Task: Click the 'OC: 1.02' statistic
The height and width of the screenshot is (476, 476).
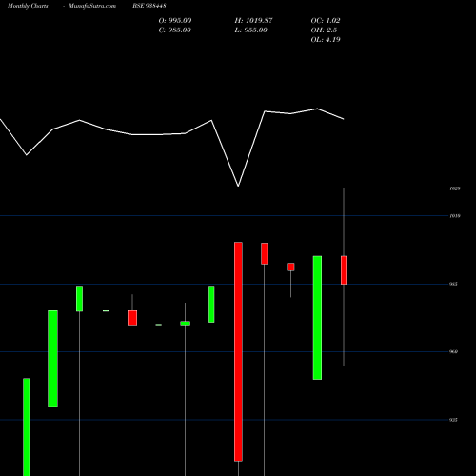Action: click(x=326, y=21)
